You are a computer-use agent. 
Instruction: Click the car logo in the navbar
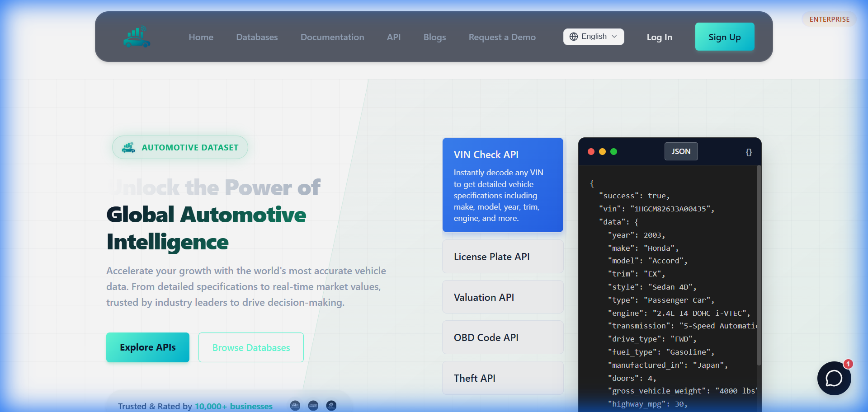click(x=136, y=37)
